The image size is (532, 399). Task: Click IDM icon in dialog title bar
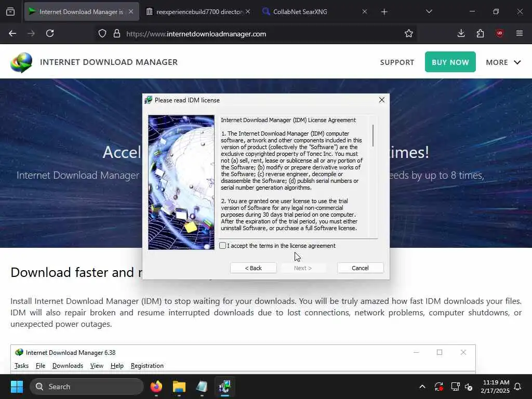click(148, 100)
